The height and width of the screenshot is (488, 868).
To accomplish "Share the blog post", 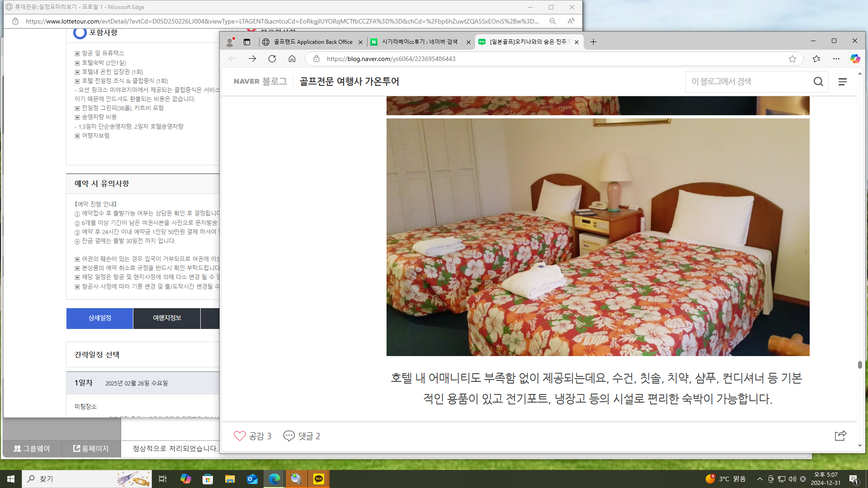I will point(840,436).
